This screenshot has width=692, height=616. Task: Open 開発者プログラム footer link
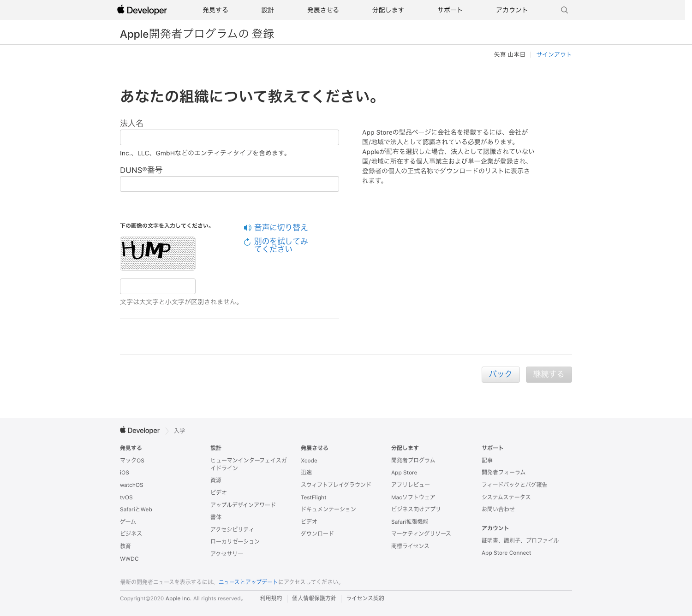413,460
